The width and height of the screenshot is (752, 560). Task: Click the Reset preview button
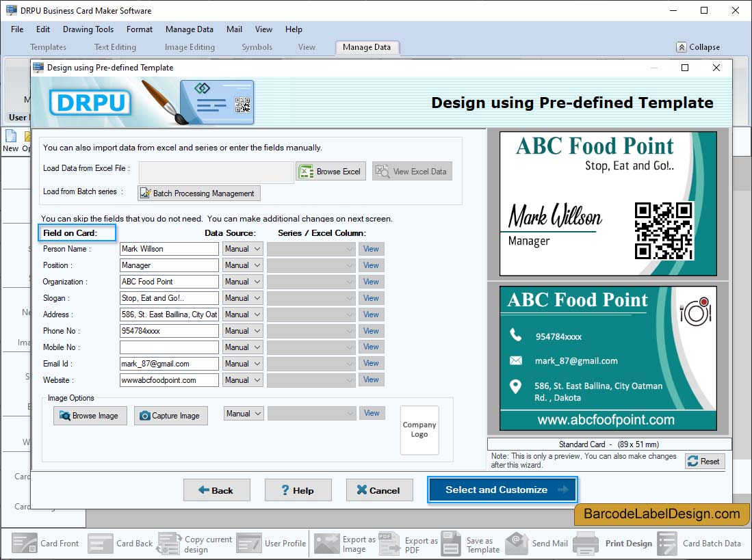tap(705, 462)
